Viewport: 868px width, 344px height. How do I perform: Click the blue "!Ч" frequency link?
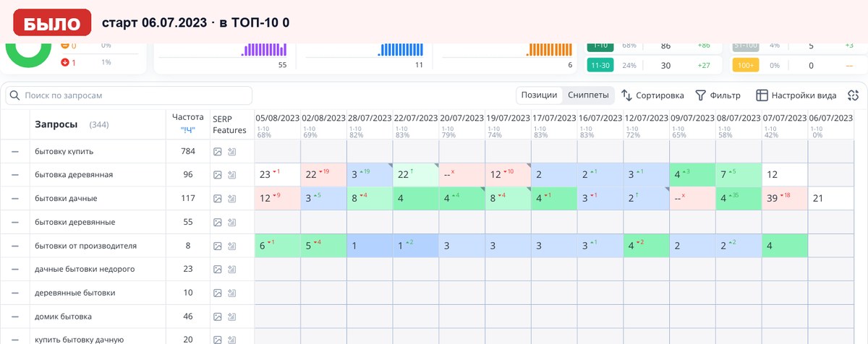[x=188, y=130]
